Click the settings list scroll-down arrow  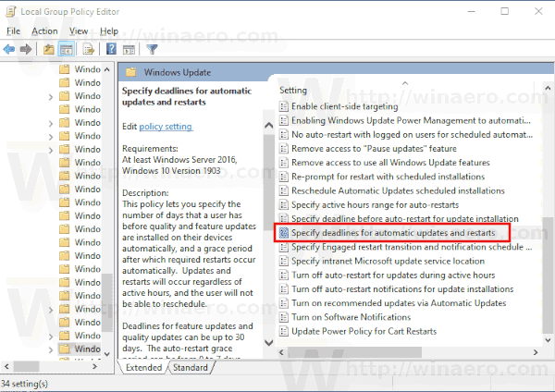(x=548, y=340)
